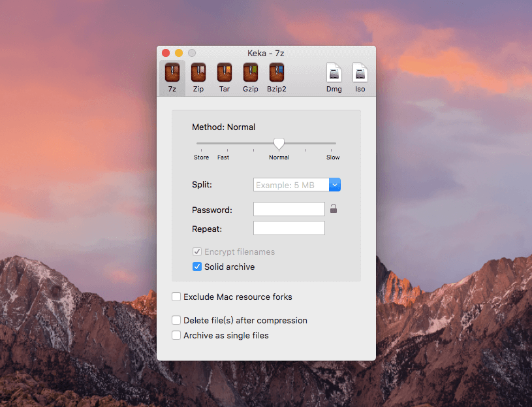The width and height of the screenshot is (532, 407).
Task: Open the Split size dropdown arrow
Action: click(x=334, y=185)
